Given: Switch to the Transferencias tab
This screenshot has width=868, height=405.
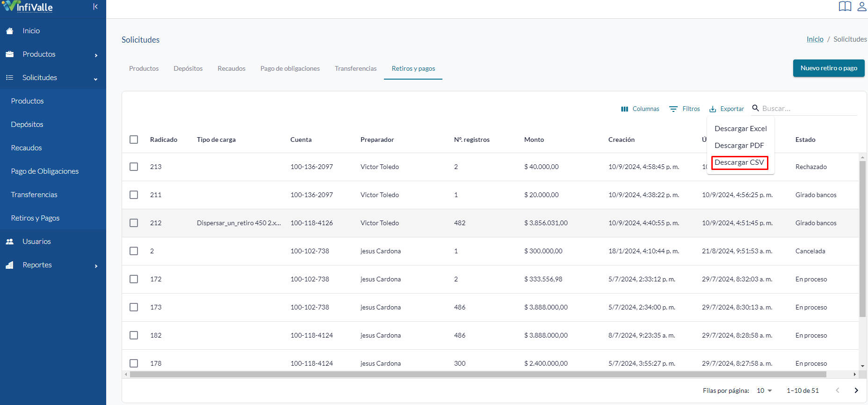Looking at the screenshot, I should (x=355, y=68).
